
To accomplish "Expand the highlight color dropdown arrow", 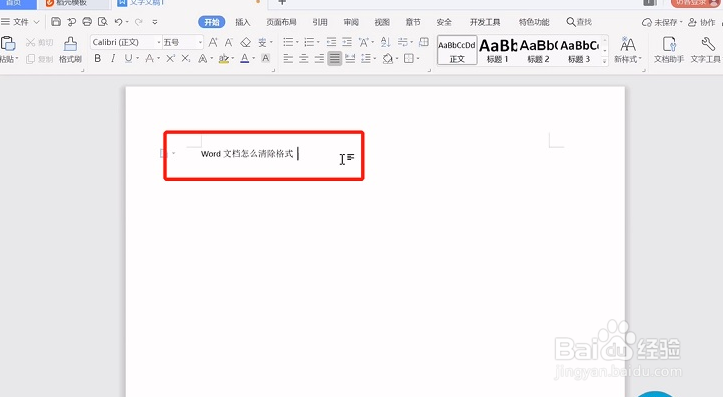I will click(x=232, y=59).
